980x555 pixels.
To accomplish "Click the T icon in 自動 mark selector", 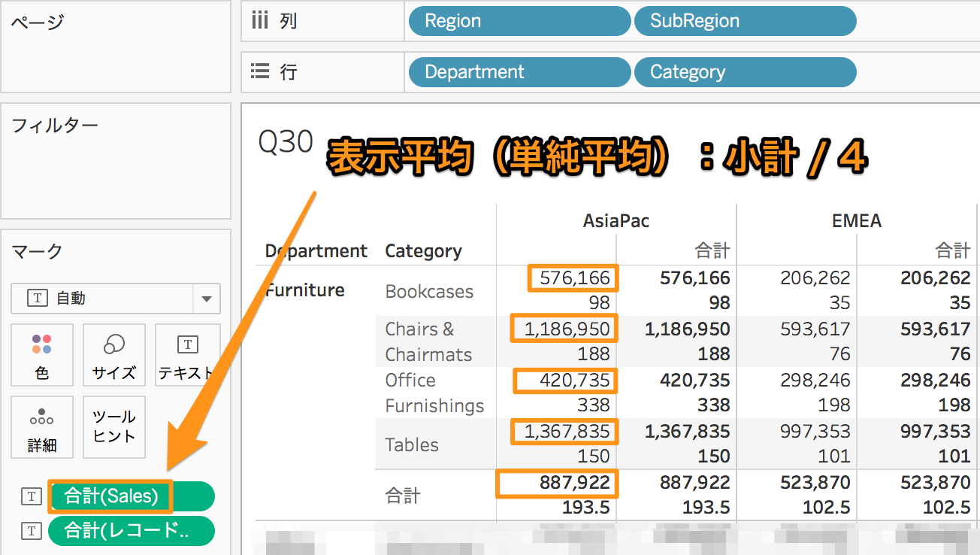I will coord(37,299).
